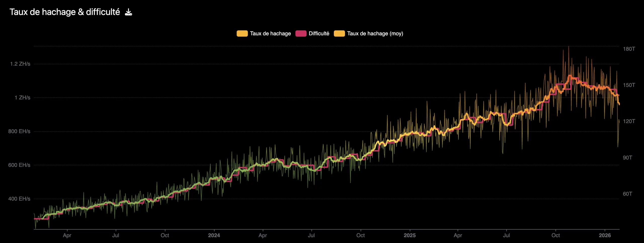644x243 pixels.
Task: Click the chart title 'Taux de hachage & difficulté'
Action: point(65,11)
